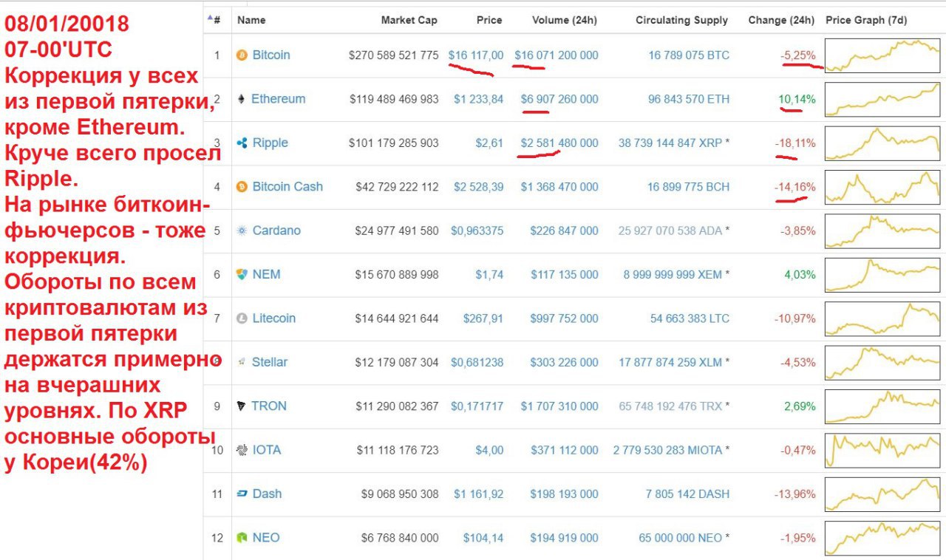946x560 pixels.
Task: Click NEO market cap $6 768 840 000
Action: click(399, 538)
